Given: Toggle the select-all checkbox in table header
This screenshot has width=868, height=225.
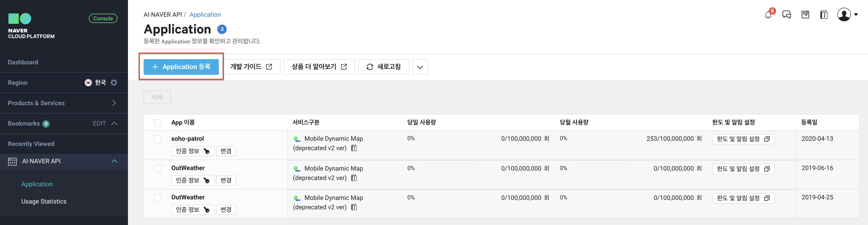Looking at the screenshot, I should 158,123.
